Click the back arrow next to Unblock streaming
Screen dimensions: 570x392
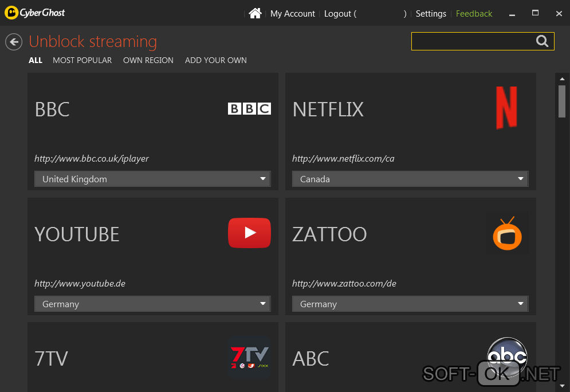14,42
